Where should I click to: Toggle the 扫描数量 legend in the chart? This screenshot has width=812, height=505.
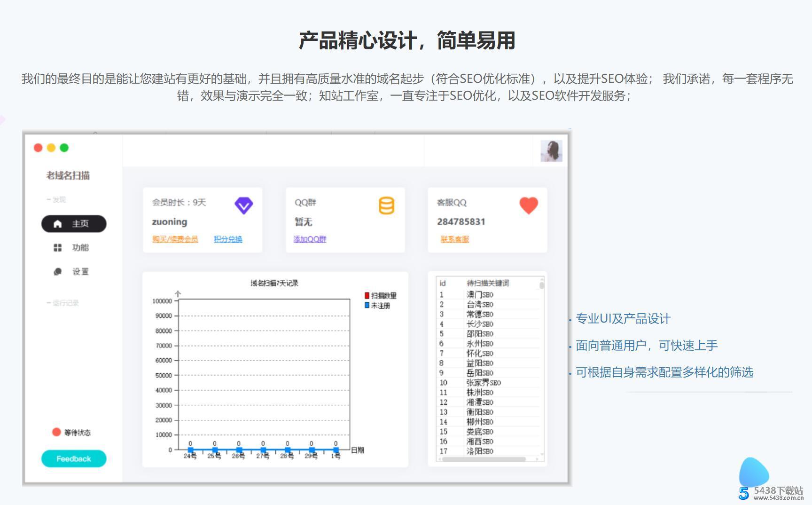tap(381, 295)
